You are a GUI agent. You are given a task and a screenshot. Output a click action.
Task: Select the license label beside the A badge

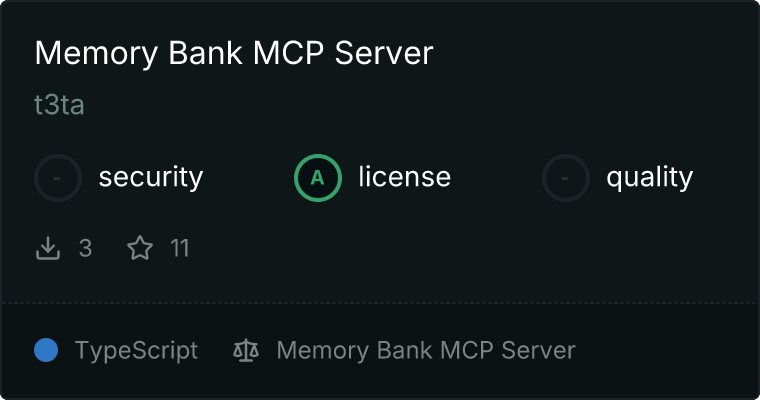click(405, 176)
